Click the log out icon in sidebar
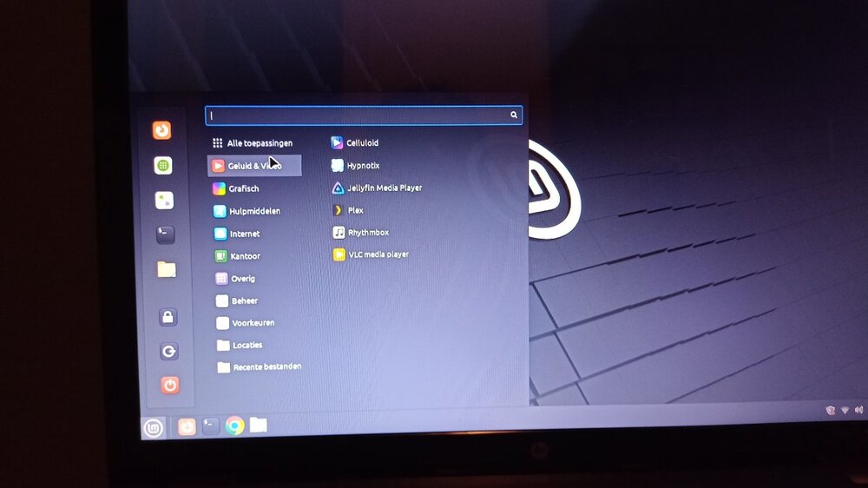Viewport: 868px width, 488px height. [x=169, y=352]
